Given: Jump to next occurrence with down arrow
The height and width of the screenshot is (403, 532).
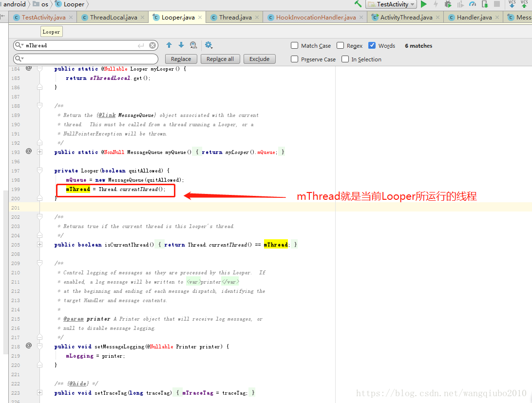Looking at the screenshot, I should click(181, 45).
